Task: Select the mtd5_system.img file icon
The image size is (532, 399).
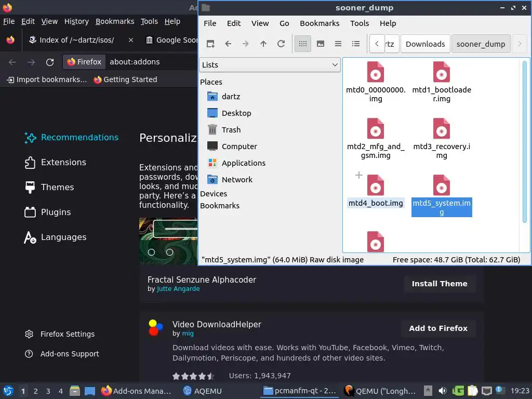Action: pos(442,185)
